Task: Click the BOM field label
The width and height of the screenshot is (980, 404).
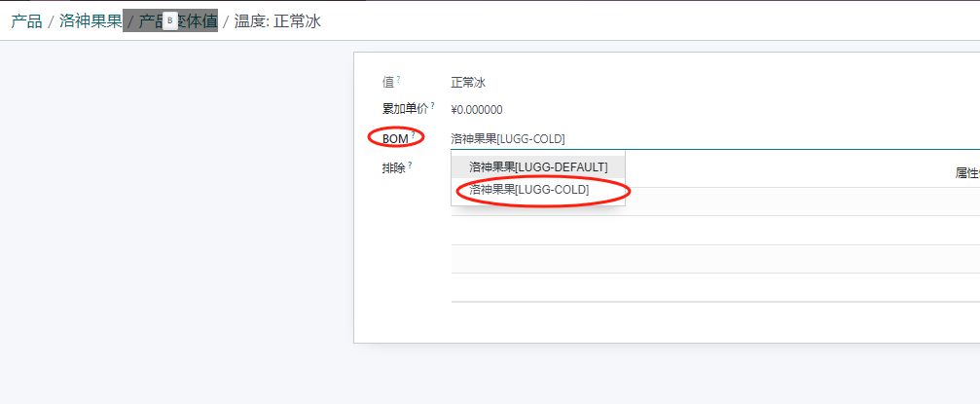Action: pyautogui.click(x=395, y=139)
